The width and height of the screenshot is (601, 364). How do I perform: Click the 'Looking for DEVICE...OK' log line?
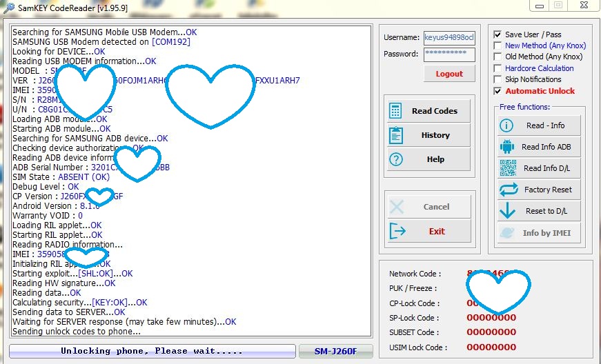pyautogui.click(x=59, y=51)
